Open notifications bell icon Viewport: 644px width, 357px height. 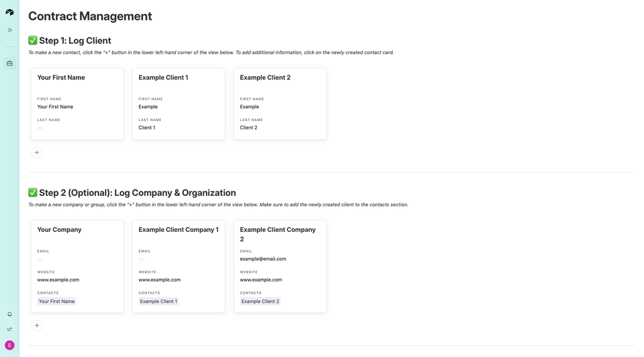point(10,314)
